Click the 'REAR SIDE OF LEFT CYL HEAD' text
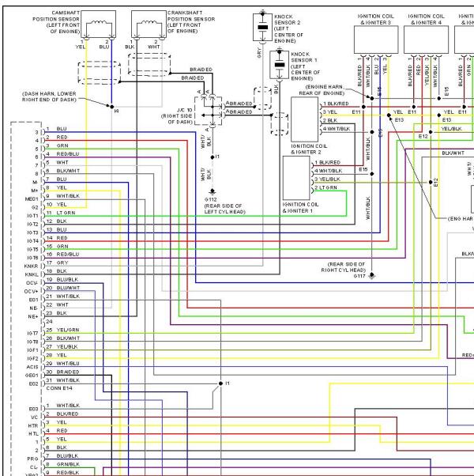474x476 pixels. point(224,209)
